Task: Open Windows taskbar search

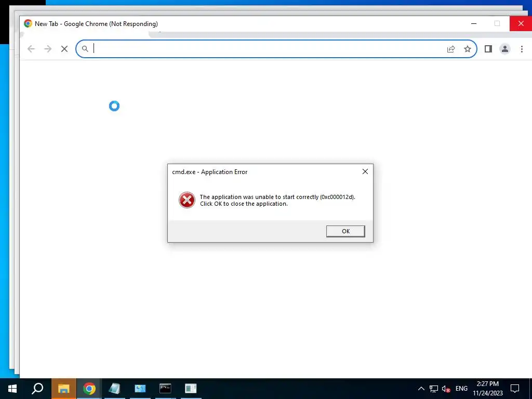Action: coord(37,389)
